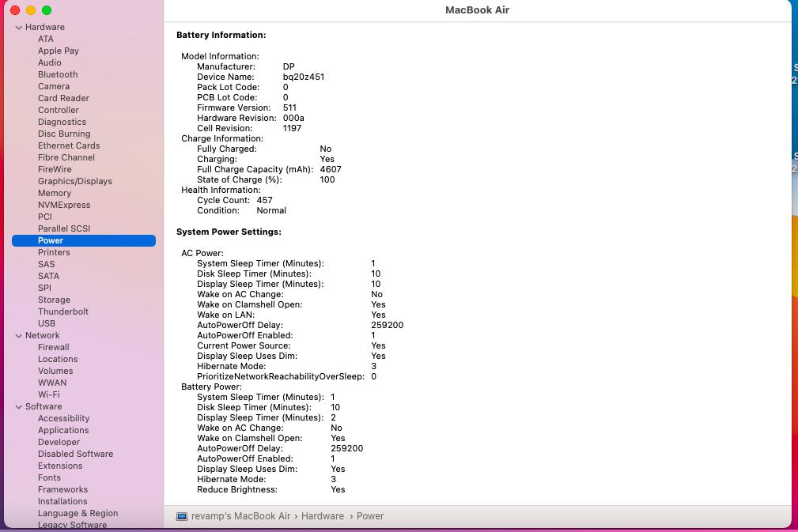Image resolution: width=798 pixels, height=532 pixels.
Task: Open Memory information
Action: pyautogui.click(x=54, y=193)
